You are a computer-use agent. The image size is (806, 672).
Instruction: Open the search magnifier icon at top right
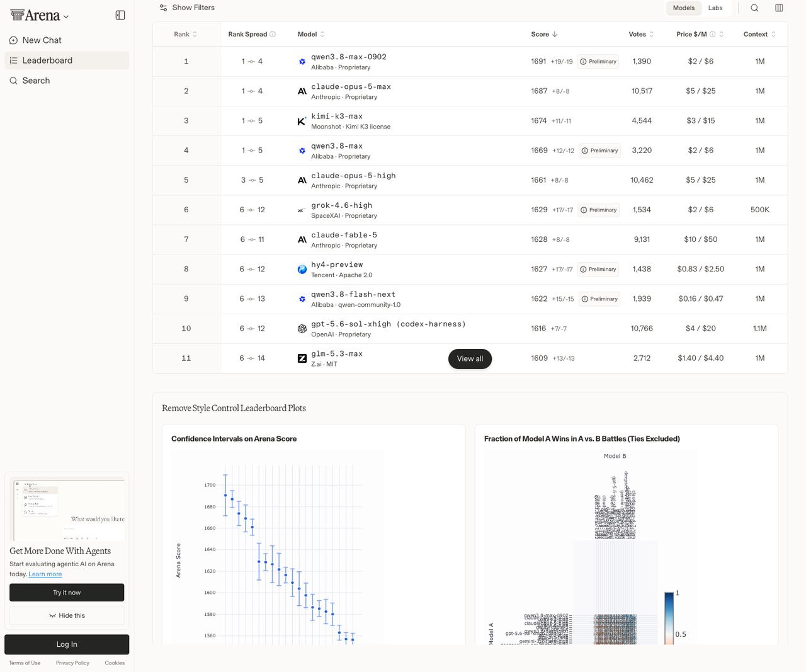pyautogui.click(x=754, y=8)
